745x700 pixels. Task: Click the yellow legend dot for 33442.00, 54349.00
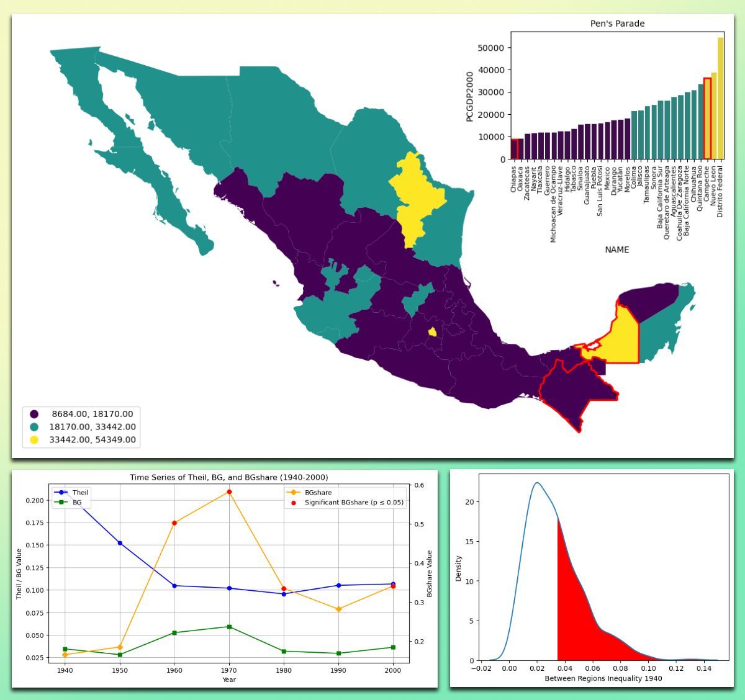pos(34,439)
